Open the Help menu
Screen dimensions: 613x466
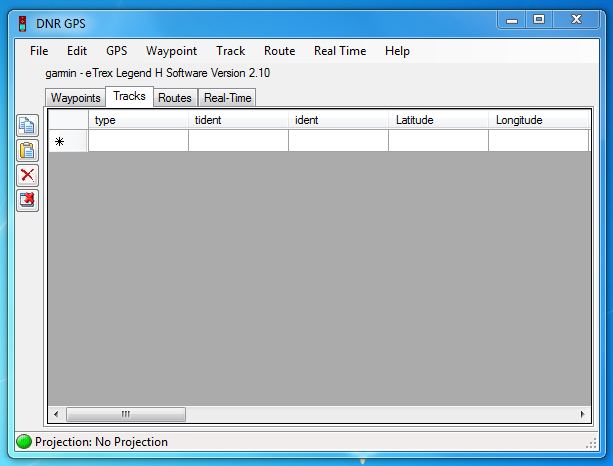(x=397, y=51)
